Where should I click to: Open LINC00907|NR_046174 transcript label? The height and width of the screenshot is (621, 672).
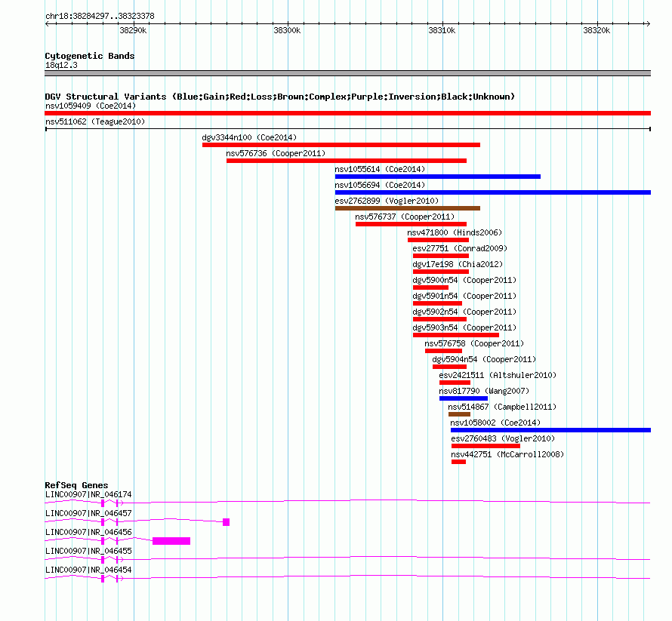(88, 494)
